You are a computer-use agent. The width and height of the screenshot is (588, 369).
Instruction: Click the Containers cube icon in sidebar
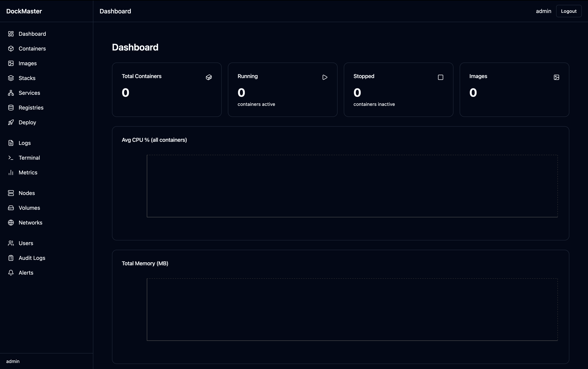(x=11, y=49)
